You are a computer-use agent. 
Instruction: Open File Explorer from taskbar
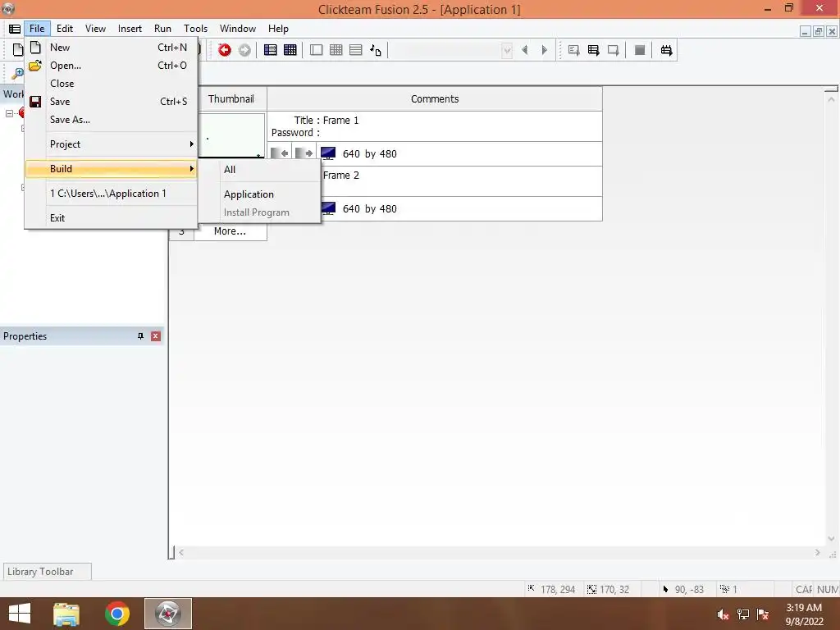point(66,614)
